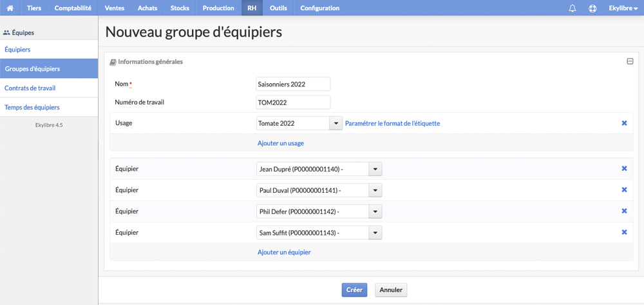Open the notifications bell
This screenshot has width=644, height=305.
coord(572,8)
